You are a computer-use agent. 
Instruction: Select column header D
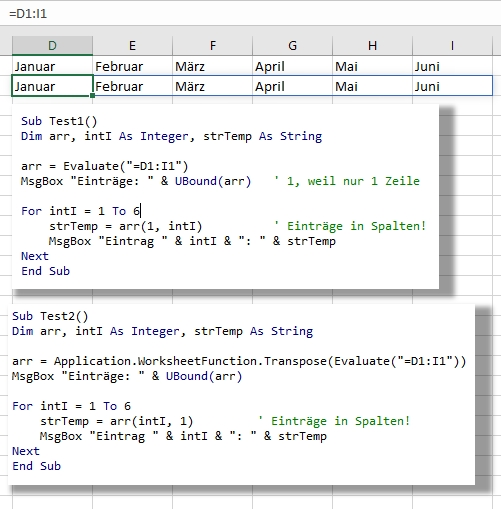tap(52, 45)
